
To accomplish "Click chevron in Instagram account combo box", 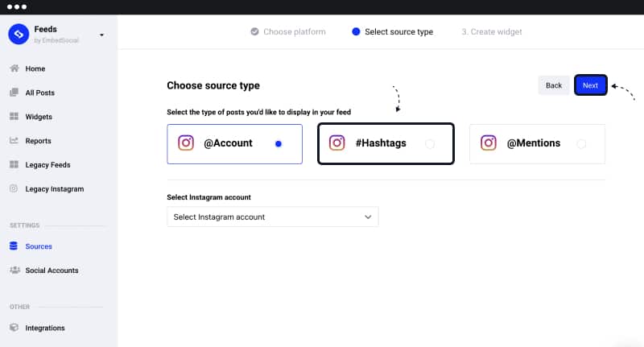I will (368, 217).
